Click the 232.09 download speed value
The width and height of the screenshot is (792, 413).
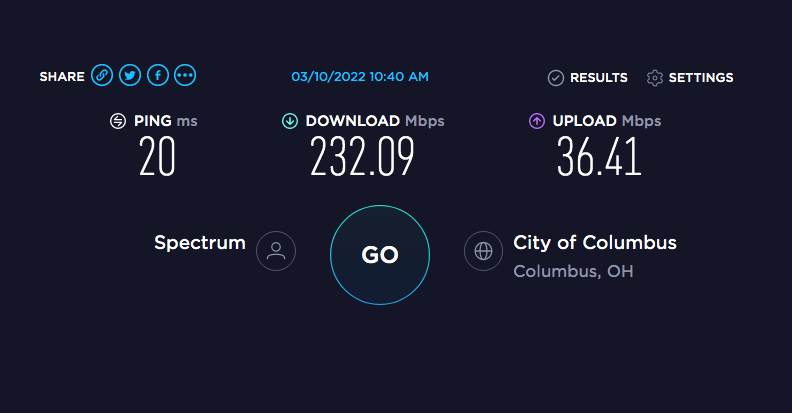coord(362,157)
